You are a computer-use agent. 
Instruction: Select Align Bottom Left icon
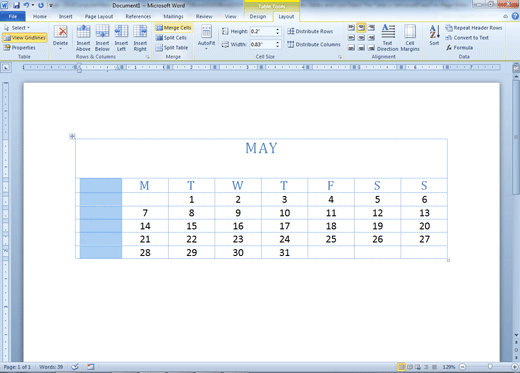(351, 48)
